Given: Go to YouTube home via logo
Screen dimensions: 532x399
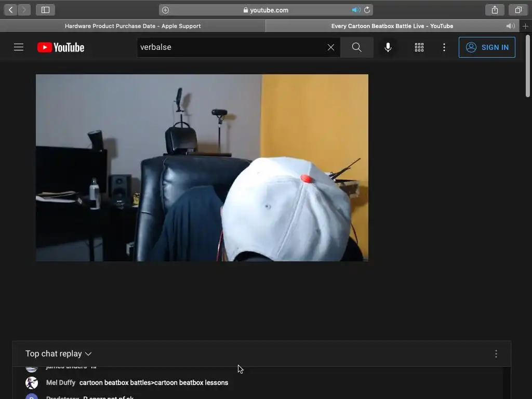Looking at the screenshot, I should [61, 47].
